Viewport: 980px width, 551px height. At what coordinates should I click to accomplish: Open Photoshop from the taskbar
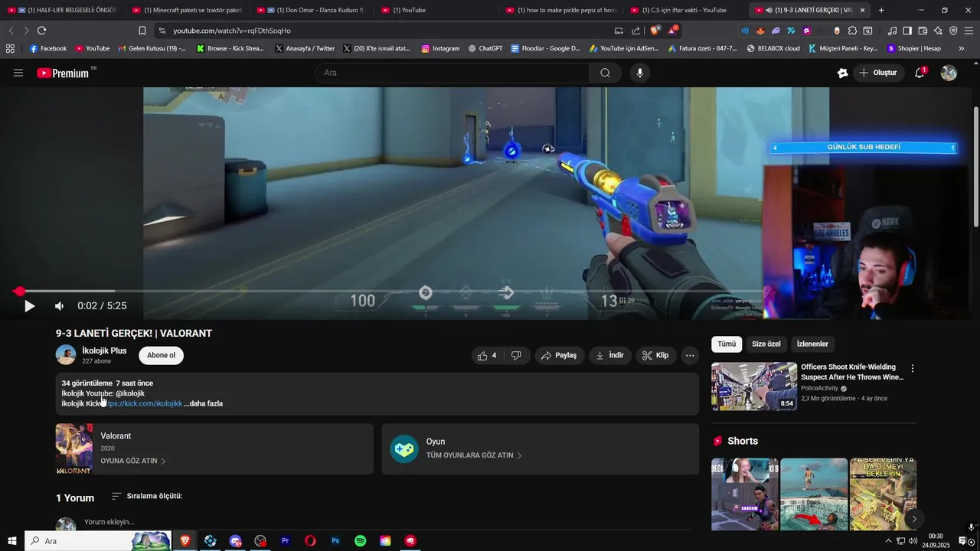click(x=335, y=541)
